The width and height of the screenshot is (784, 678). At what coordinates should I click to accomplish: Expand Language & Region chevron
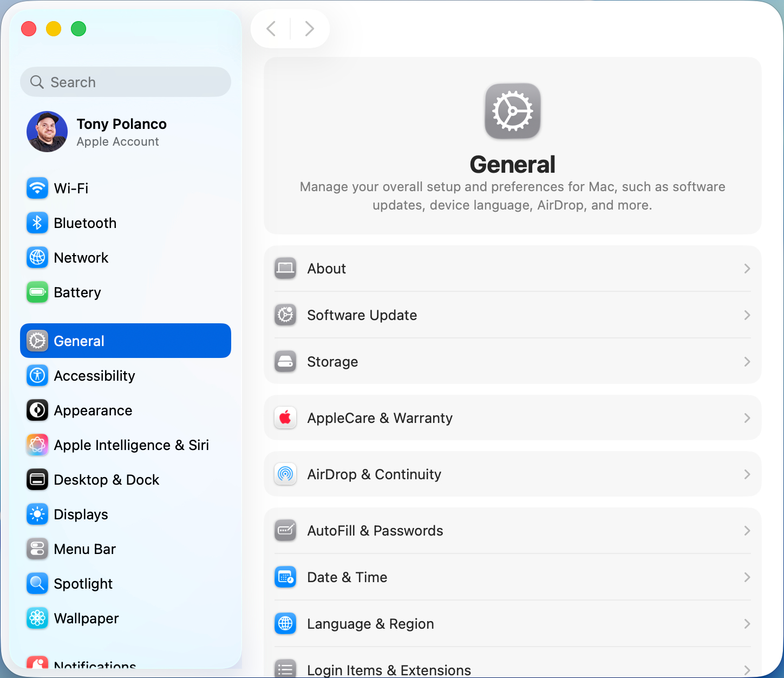[x=747, y=624]
